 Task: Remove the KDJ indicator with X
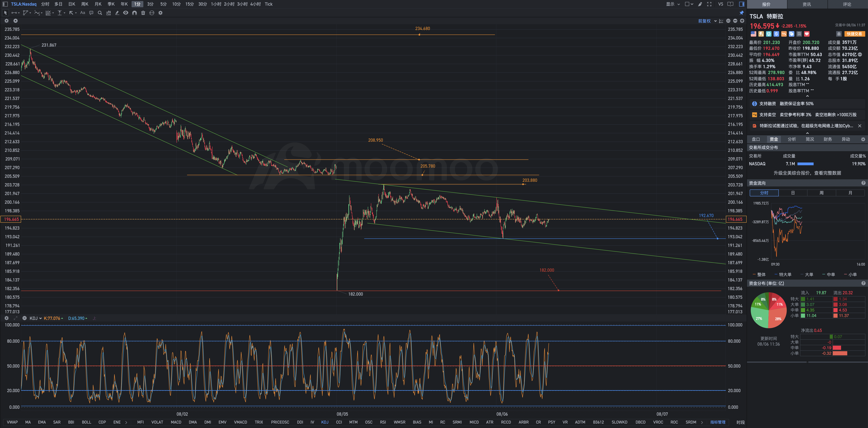pos(25,318)
